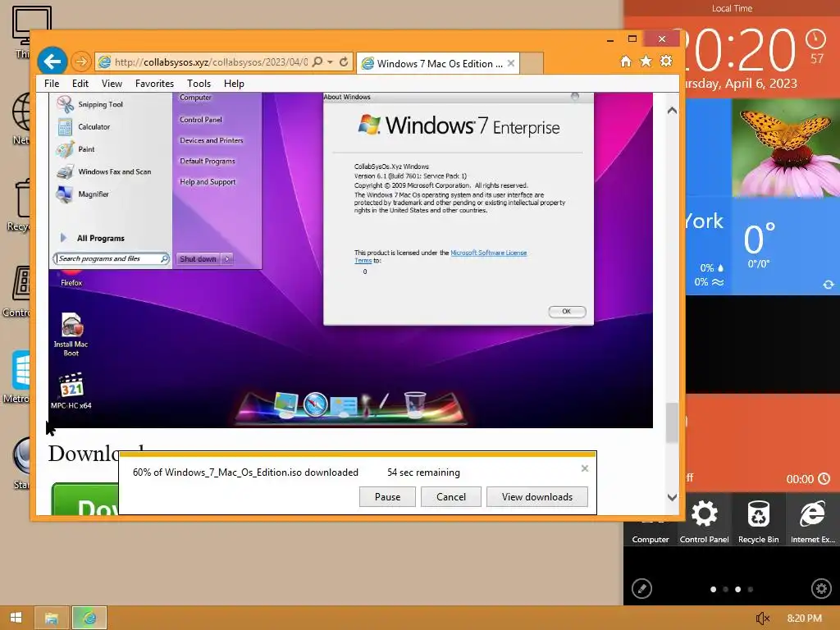Open the Metro desktop icon
Viewport: 840px width, 630px height.
pos(17,377)
